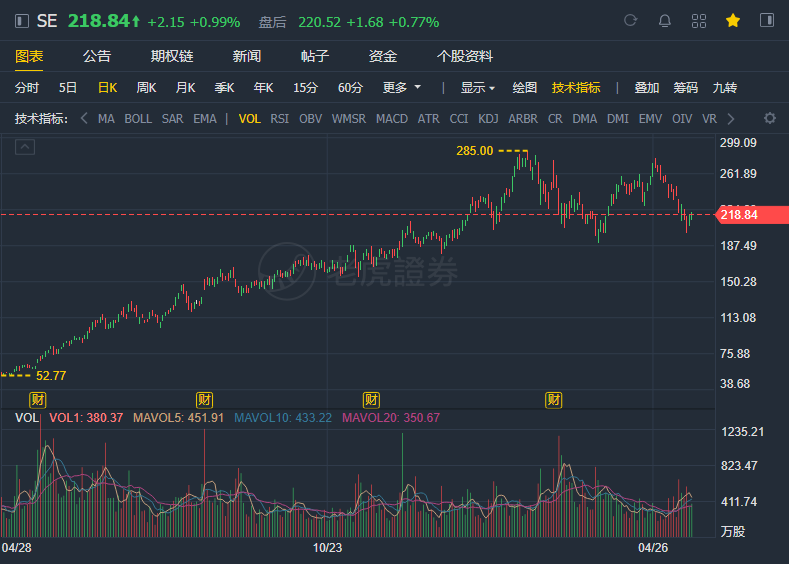Switch to the 图表 tab
Viewport: 789px width, 564px height.
29,56
